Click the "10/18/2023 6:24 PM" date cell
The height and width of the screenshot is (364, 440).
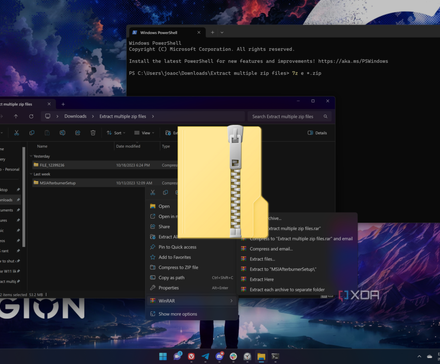(133, 165)
